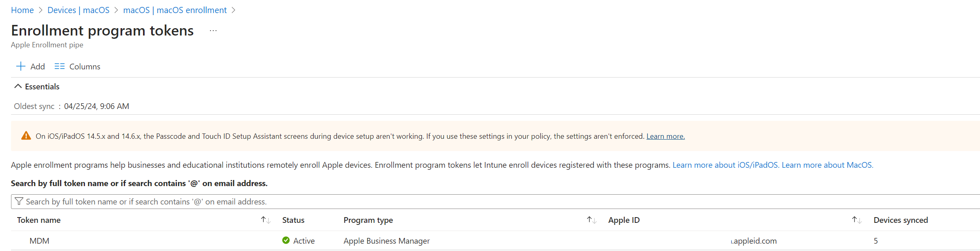Sort by Token name arrows
Image resolution: width=980 pixels, height=251 pixels.
(266, 220)
